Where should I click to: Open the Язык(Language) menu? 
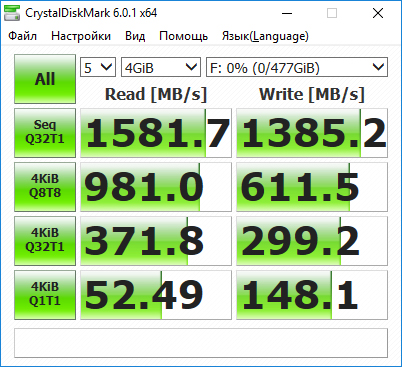pyautogui.click(x=265, y=36)
